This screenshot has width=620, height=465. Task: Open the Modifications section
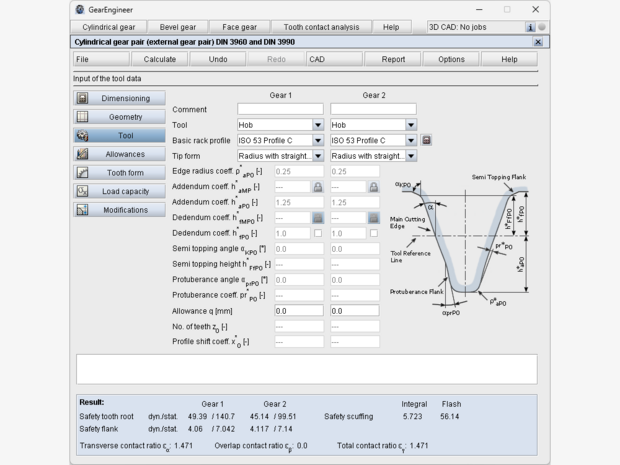[x=119, y=210]
